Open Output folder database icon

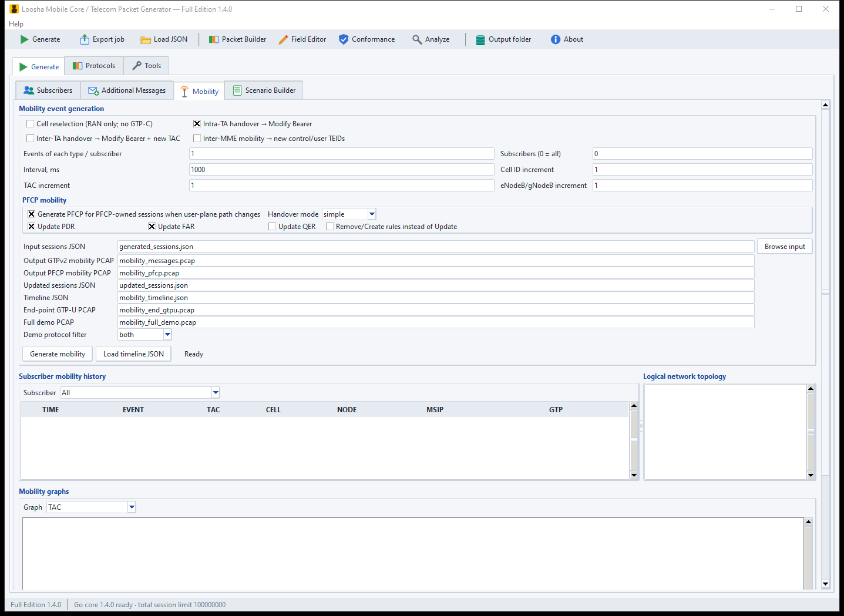[480, 40]
